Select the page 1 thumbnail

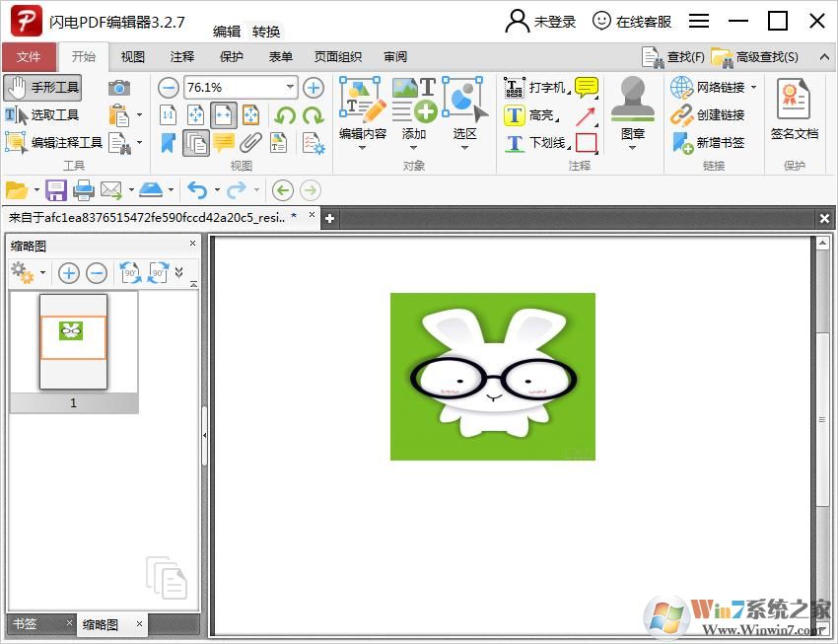click(73, 341)
